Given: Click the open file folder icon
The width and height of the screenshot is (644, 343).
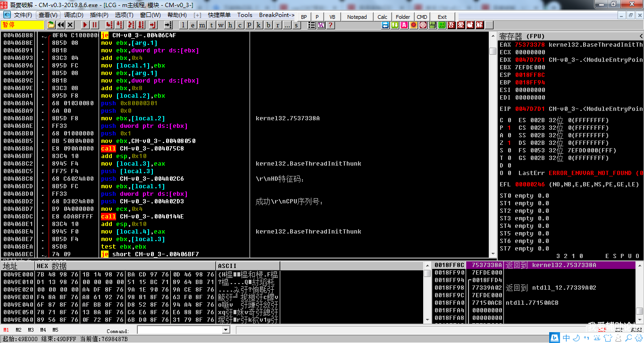Looking at the screenshot, I should tap(51, 25).
